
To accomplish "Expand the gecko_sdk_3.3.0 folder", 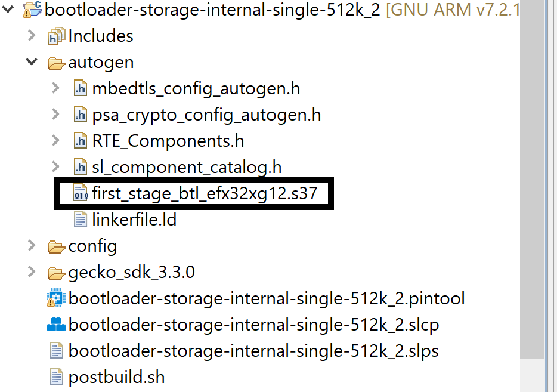I will click(32, 273).
